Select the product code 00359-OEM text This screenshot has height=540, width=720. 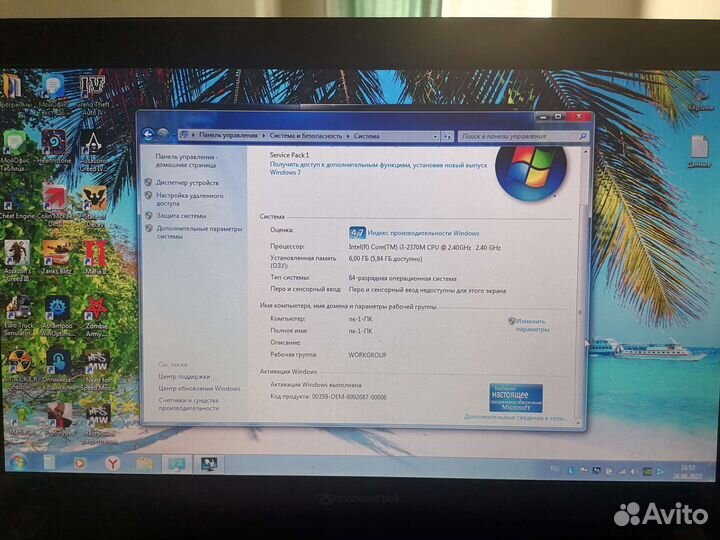tap(349, 397)
